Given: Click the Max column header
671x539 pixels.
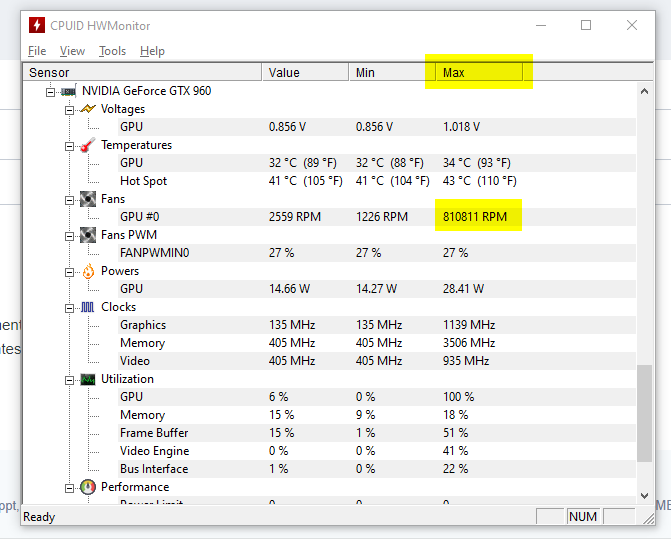Looking at the screenshot, I should 479,72.
